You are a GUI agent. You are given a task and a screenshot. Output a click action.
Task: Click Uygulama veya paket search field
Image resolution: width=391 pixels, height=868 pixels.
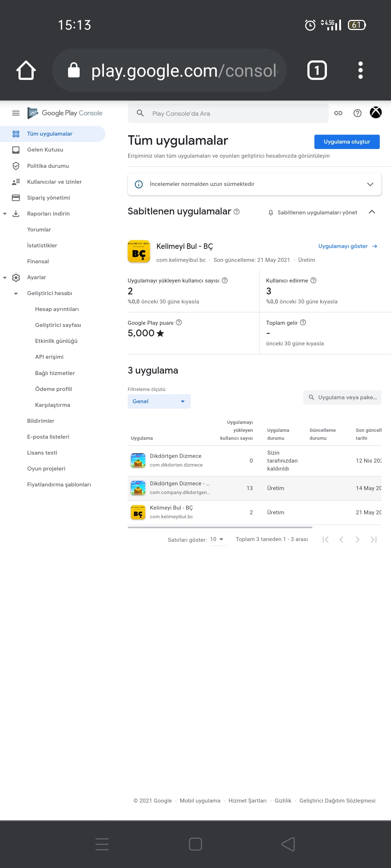pos(342,397)
